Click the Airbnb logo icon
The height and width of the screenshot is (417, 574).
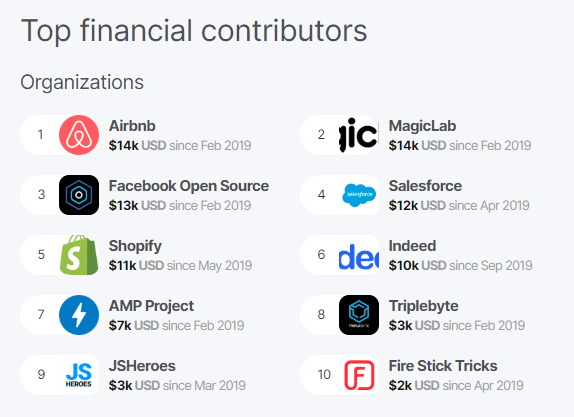(79, 135)
